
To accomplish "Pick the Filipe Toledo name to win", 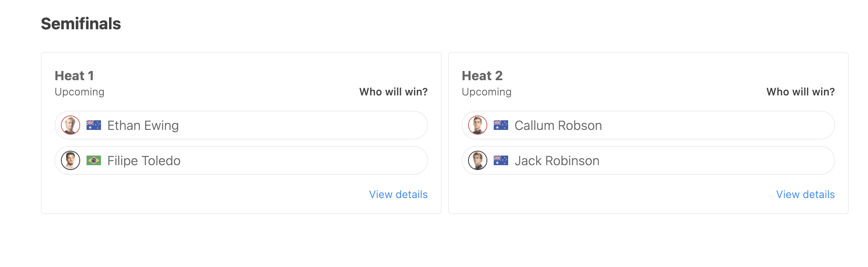I will click(144, 161).
